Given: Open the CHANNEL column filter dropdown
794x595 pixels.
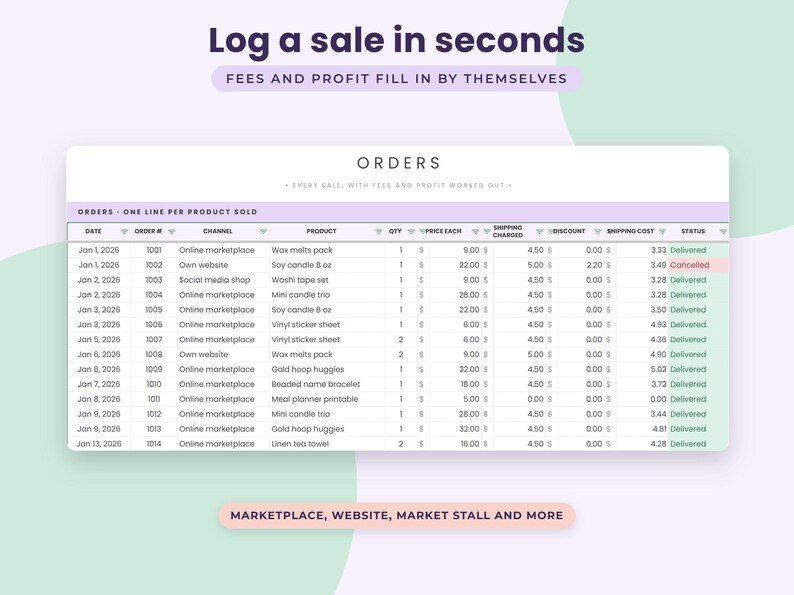Looking at the screenshot, I should pyautogui.click(x=263, y=231).
